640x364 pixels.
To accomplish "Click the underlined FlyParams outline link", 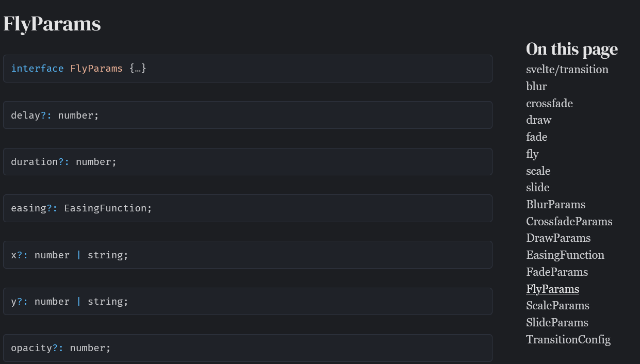I will tap(552, 289).
